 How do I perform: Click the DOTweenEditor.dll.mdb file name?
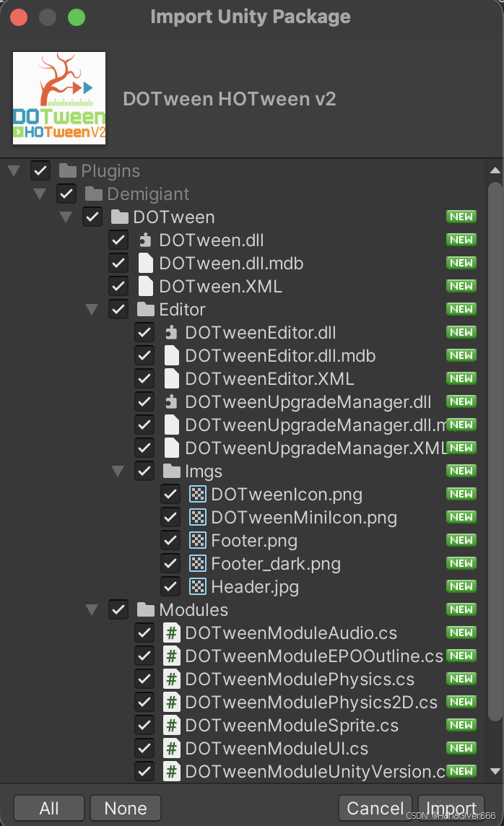tap(280, 355)
